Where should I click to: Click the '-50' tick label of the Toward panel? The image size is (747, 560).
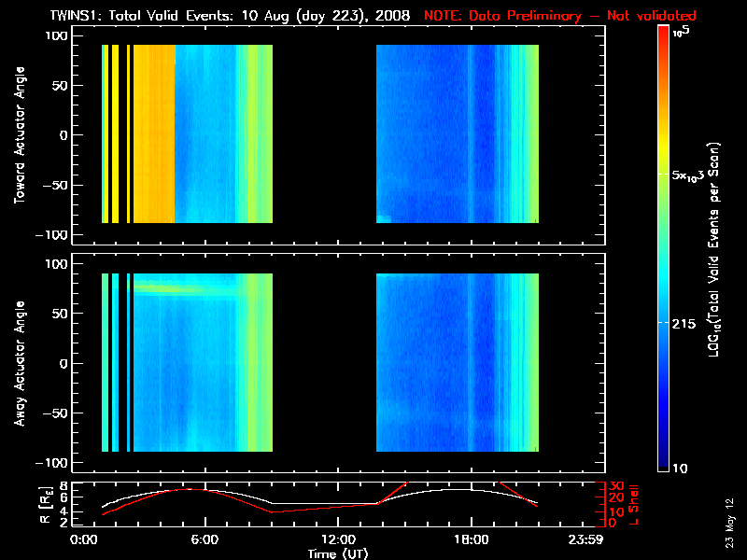pyautogui.click(x=55, y=185)
